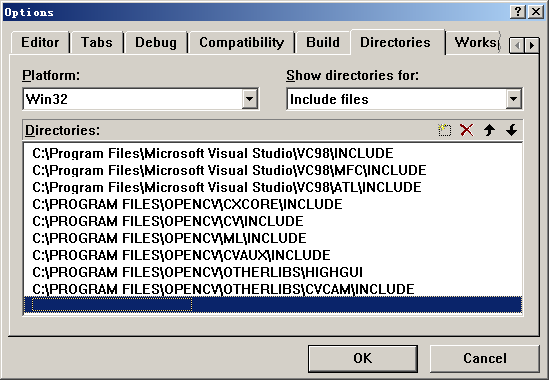
Task: Select the OPENCV\CVAUX\INCLUDE entry
Action: tap(273, 255)
